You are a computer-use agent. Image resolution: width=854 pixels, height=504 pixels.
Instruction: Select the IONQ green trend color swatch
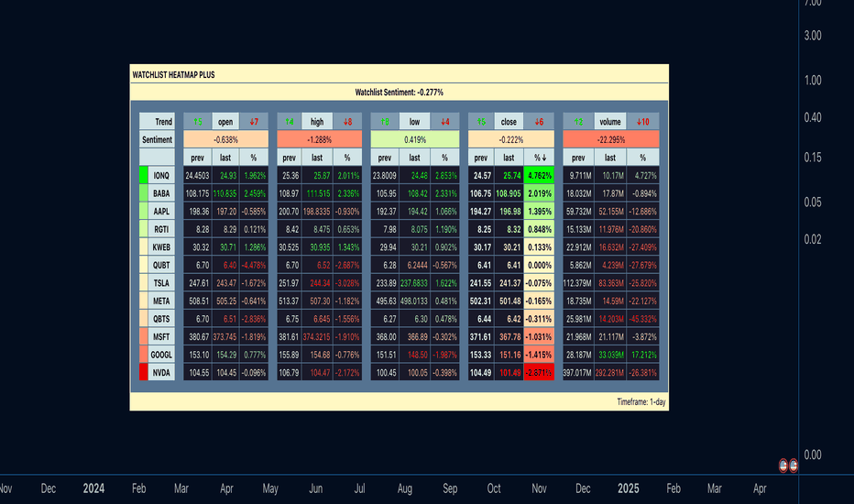click(x=144, y=175)
